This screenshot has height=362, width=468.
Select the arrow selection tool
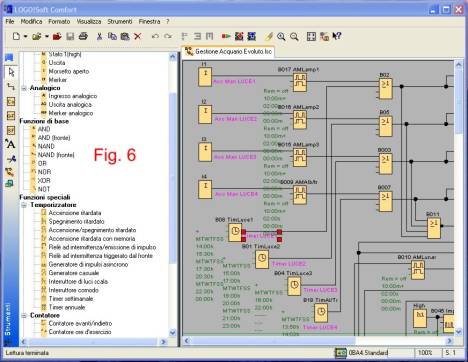[11, 72]
